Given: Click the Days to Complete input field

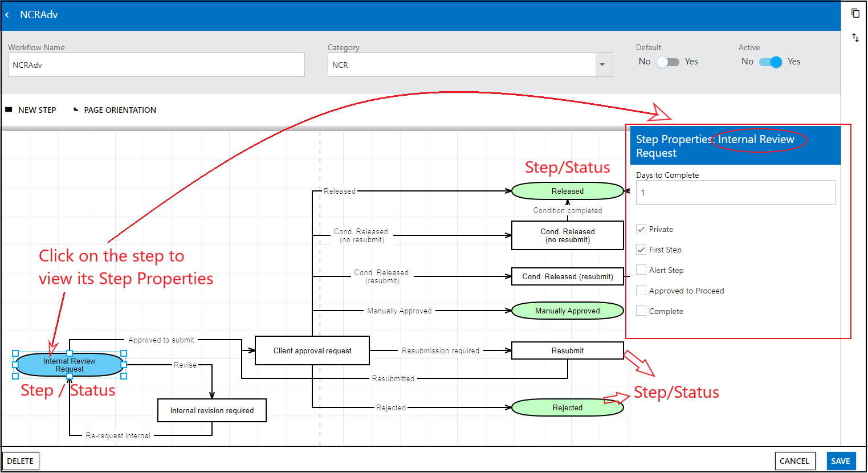Looking at the screenshot, I should click(x=735, y=193).
